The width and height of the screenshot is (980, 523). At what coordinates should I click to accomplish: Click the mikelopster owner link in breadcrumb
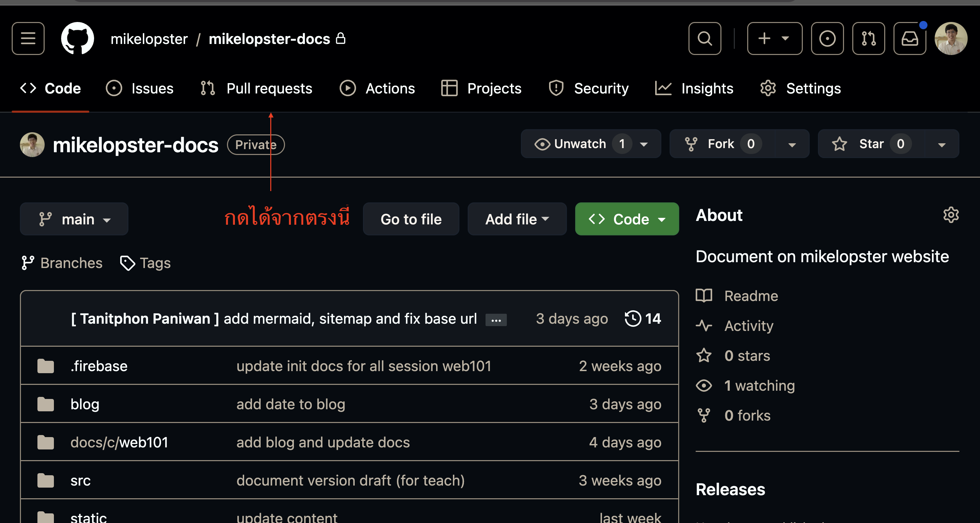point(149,39)
